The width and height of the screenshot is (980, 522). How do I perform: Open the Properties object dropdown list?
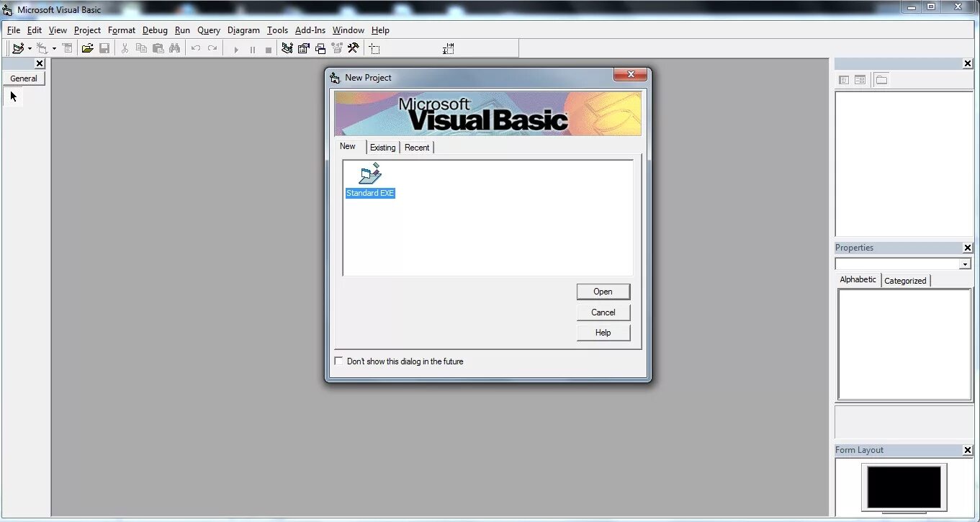[965, 264]
